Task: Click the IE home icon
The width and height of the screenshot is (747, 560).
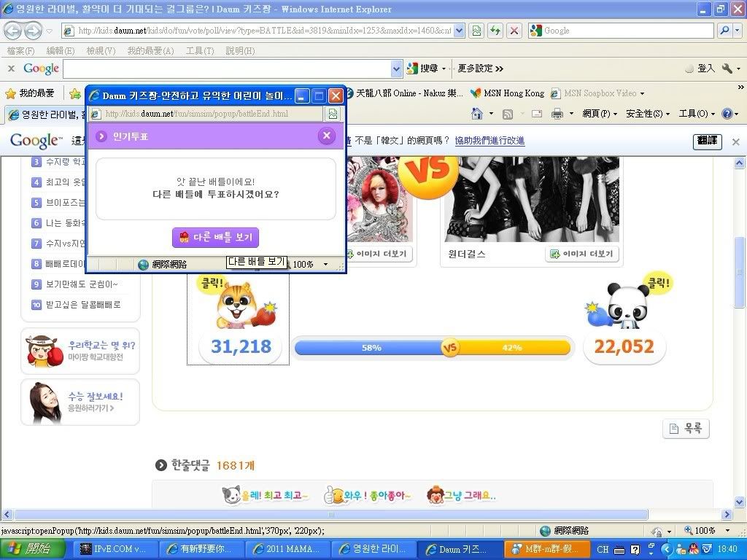Action: click(x=477, y=114)
